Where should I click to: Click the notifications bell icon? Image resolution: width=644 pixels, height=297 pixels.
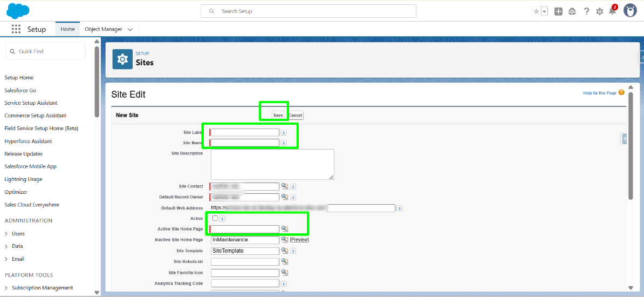click(x=612, y=11)
